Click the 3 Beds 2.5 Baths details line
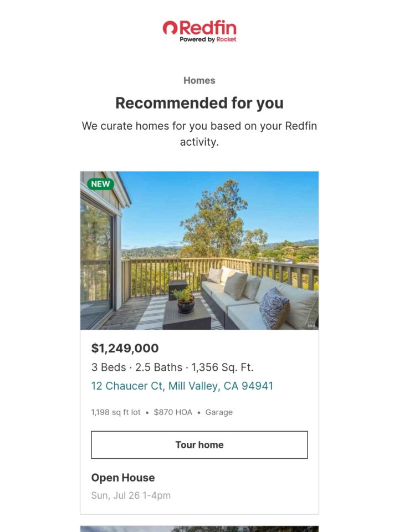 coord(172,367)
